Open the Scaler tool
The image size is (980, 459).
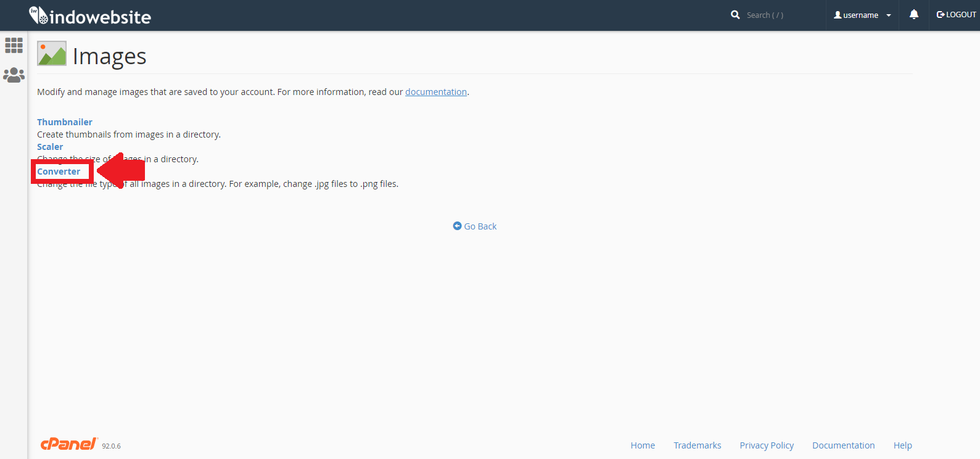click(50, 147)
